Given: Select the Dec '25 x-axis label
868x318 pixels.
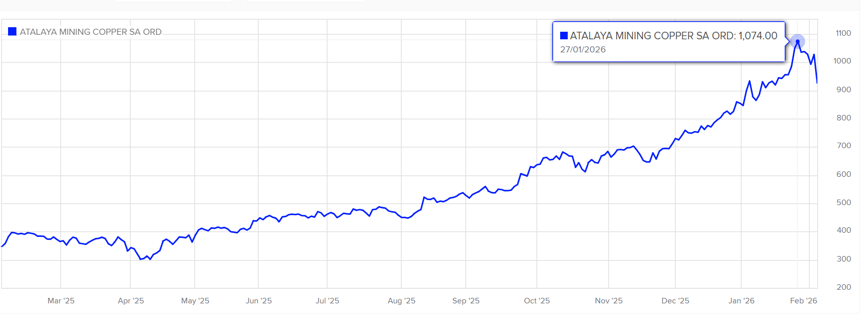Looking at the screenshot, I should (x=675, y=301).
